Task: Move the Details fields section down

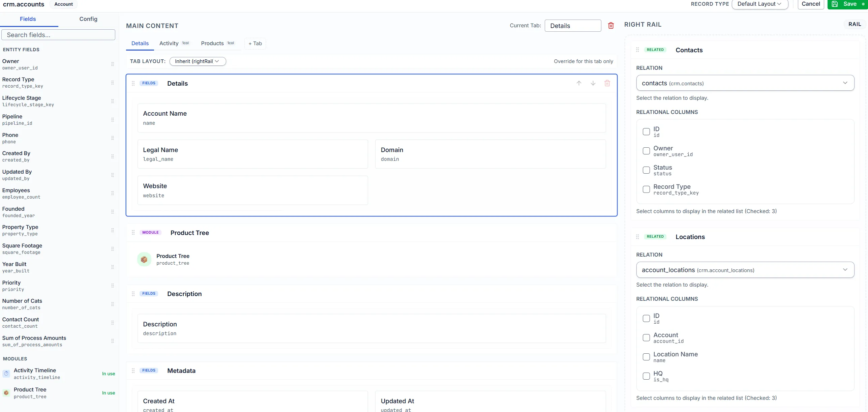Action: (x=593, y=83)
